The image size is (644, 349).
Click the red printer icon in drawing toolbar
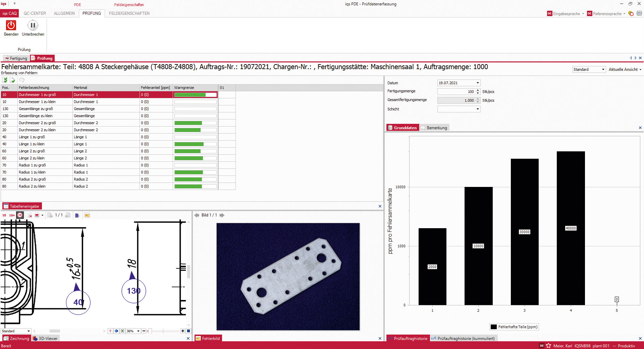[x=37, y=215]
